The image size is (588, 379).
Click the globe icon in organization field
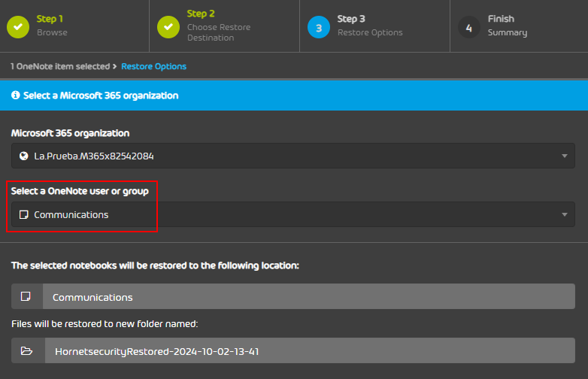pos(23,156)
